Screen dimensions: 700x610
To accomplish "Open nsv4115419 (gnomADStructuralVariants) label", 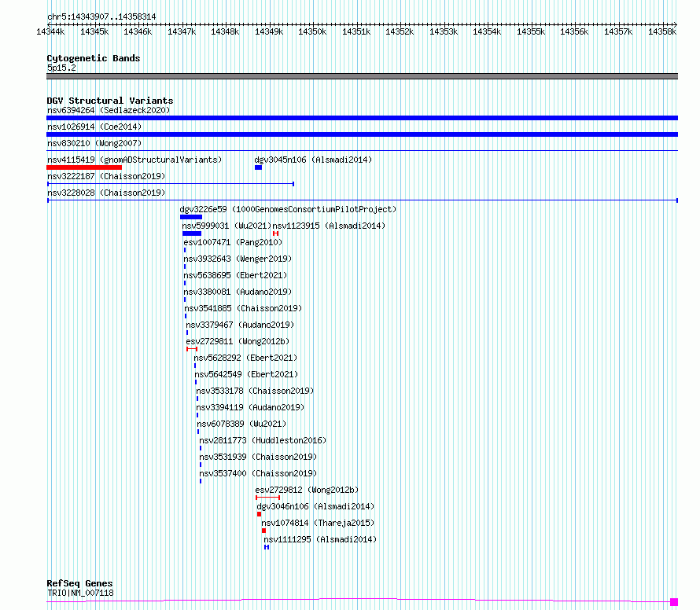I will (134, 160).
